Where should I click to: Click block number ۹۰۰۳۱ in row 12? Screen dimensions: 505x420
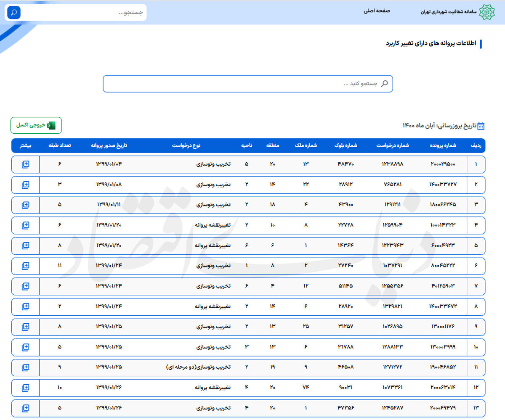tap(346, 388)
